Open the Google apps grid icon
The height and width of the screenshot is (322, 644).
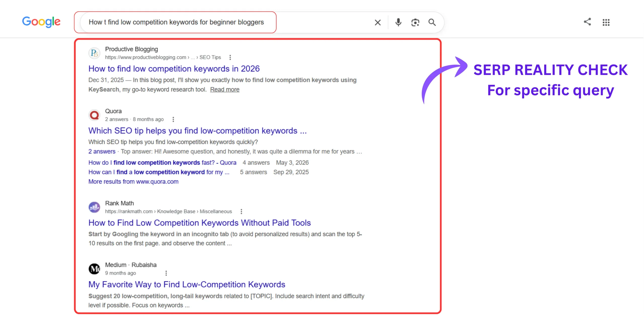pos(606,22)
